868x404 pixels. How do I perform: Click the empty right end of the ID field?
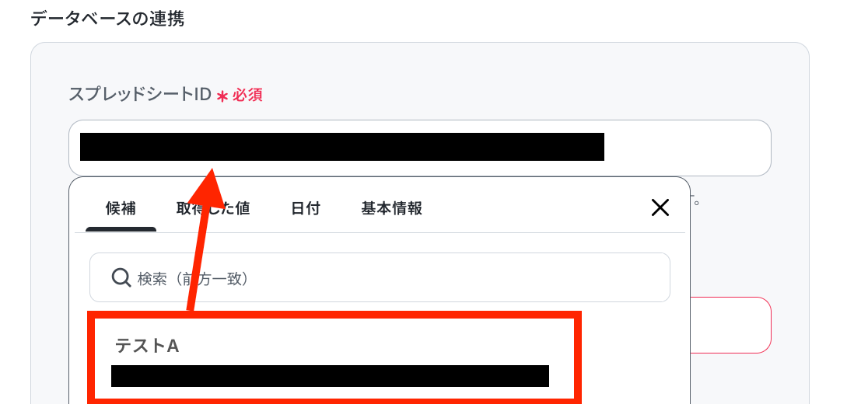tap(687, 148)
